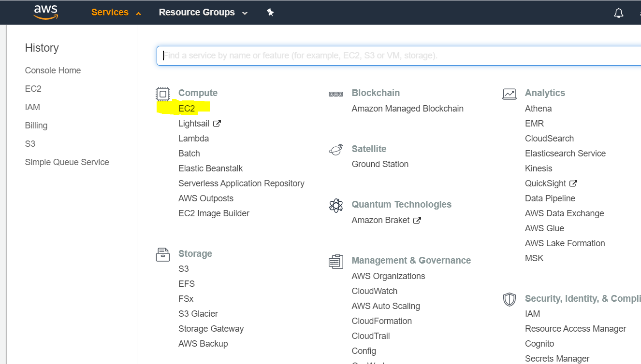Open AWS Lake Formation
The height and width of the screenshot is (364, 641).
tap(565, 243)
